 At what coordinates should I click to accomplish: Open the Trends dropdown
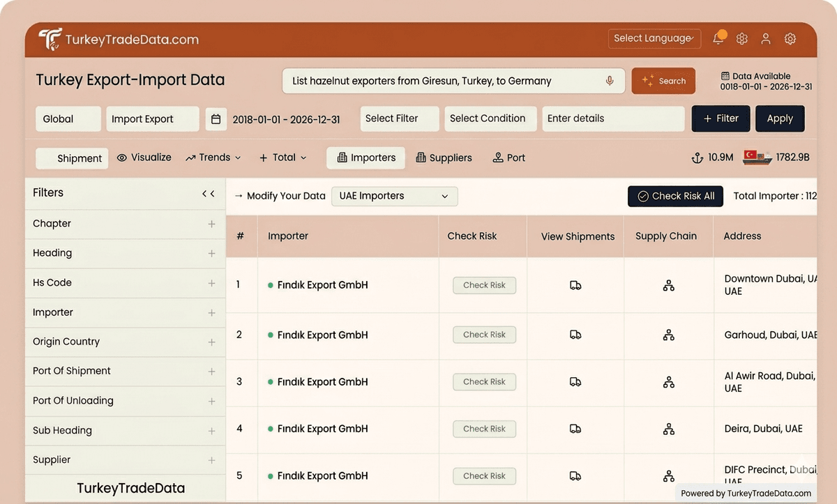[x=213, y=158]
